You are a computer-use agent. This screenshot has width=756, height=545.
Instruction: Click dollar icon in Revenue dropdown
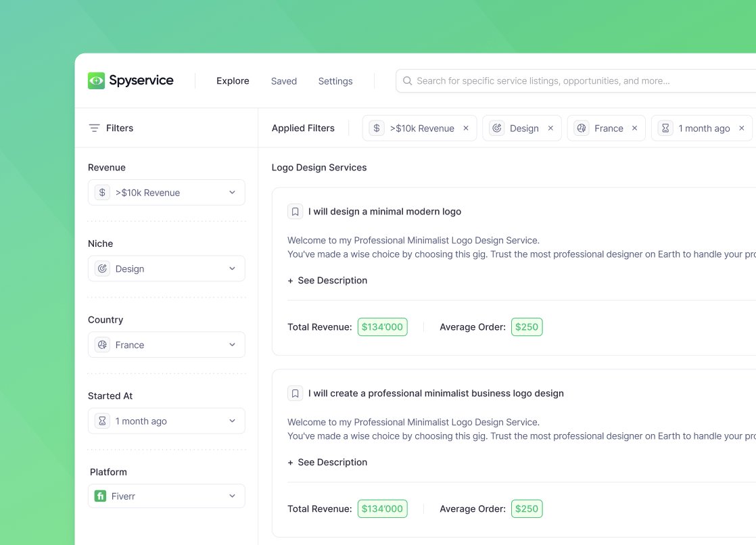click(x=102, y=193)
